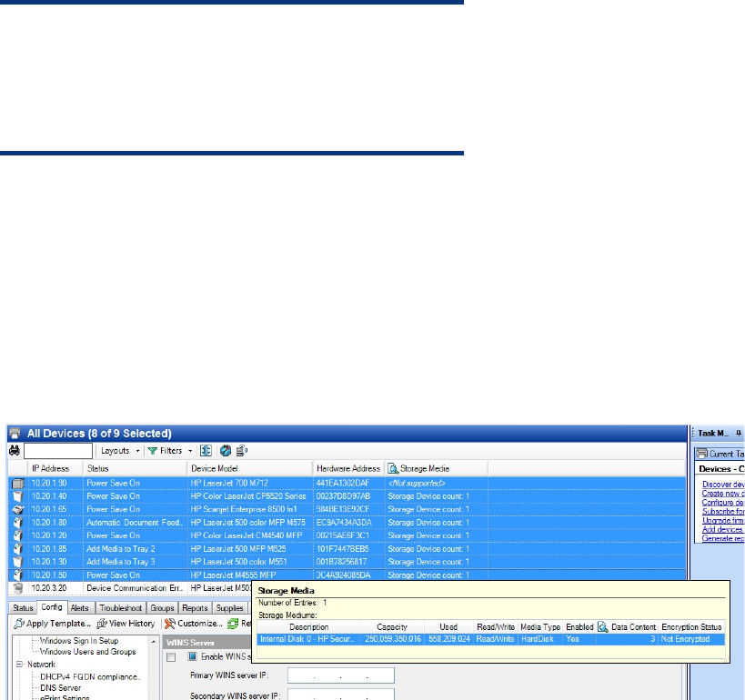
Task: Click device icon for row 10.20.1.30
Action: pyautogui.click(x=18, y=562)
